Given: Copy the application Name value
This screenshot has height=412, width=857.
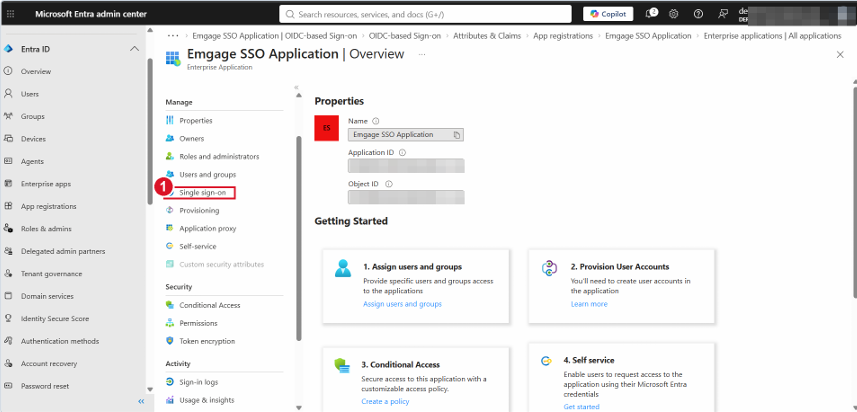Looking at the screenshot, I should (x=457, y=135).
